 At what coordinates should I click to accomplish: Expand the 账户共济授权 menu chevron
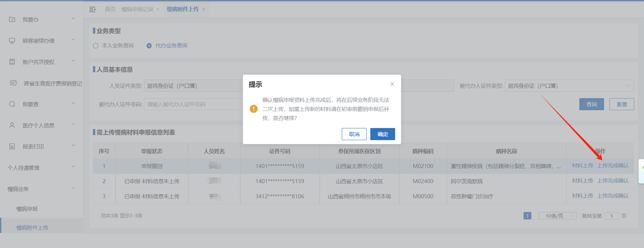click(x=73, y=61)
